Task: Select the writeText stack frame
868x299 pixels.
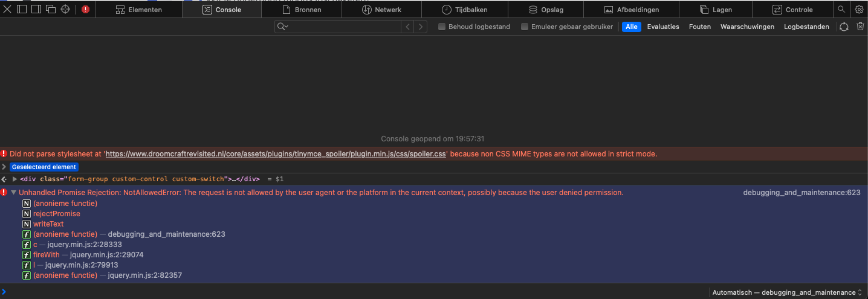Action: [x=48, y=224]
